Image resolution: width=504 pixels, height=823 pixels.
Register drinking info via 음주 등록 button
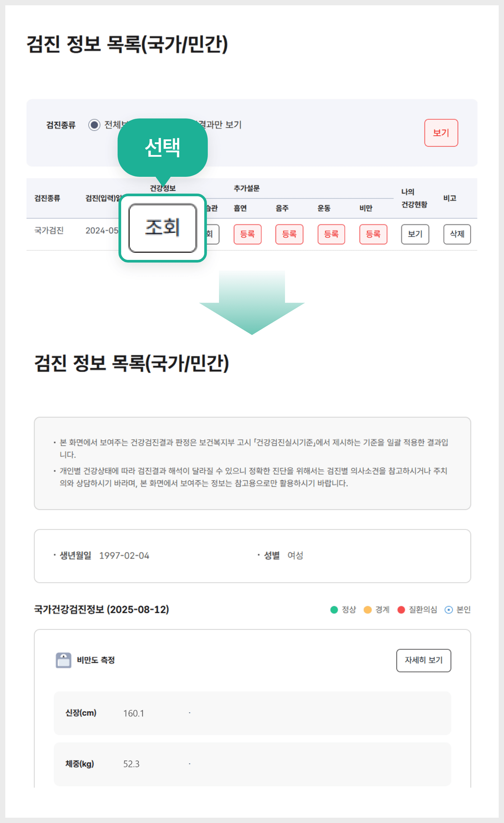tap(289, 234)
